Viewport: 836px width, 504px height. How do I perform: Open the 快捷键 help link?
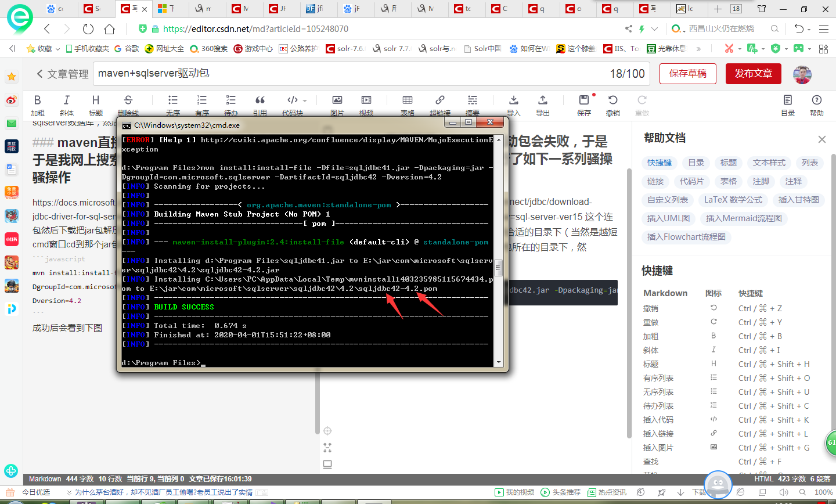pos(660,163)
